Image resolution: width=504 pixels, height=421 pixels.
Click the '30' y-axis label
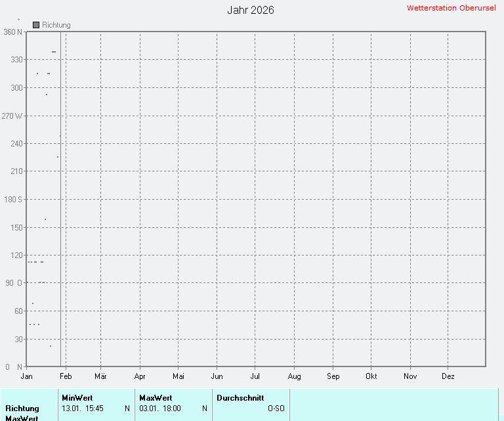coord(18,340)
